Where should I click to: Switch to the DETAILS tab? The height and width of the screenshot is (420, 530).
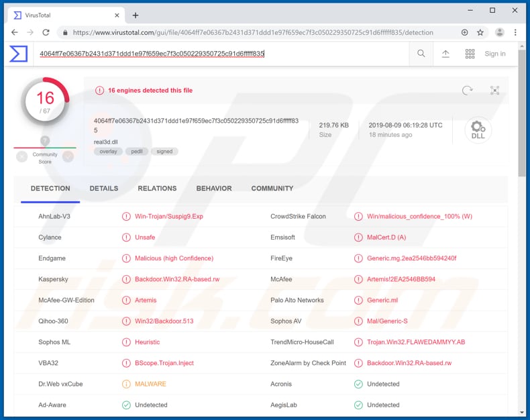(x=104, y=189)
